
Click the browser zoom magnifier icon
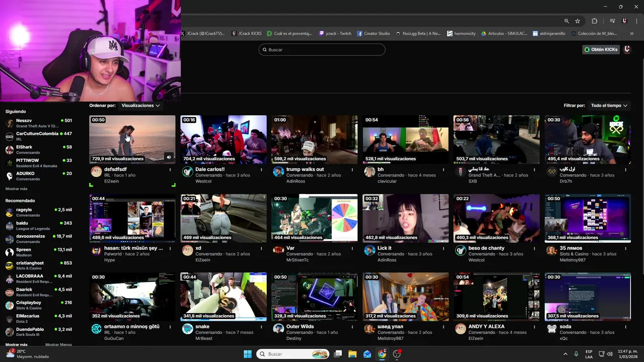(567, 21)
